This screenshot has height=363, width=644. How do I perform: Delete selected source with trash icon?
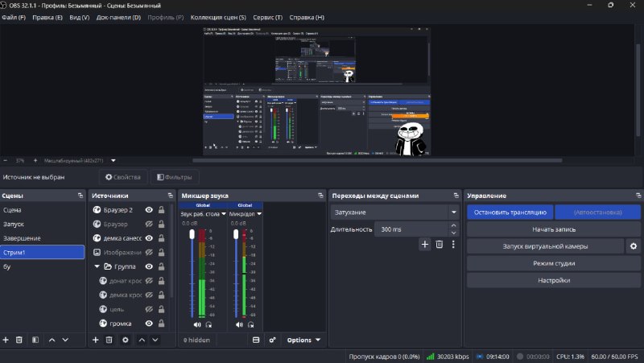pyautogui.click(x=109, y=340)
